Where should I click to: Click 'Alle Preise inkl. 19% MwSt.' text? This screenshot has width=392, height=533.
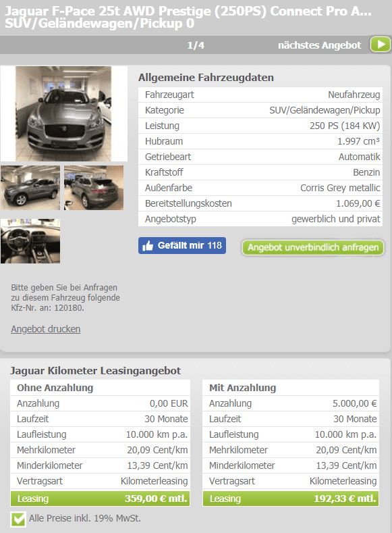[85, 518]
